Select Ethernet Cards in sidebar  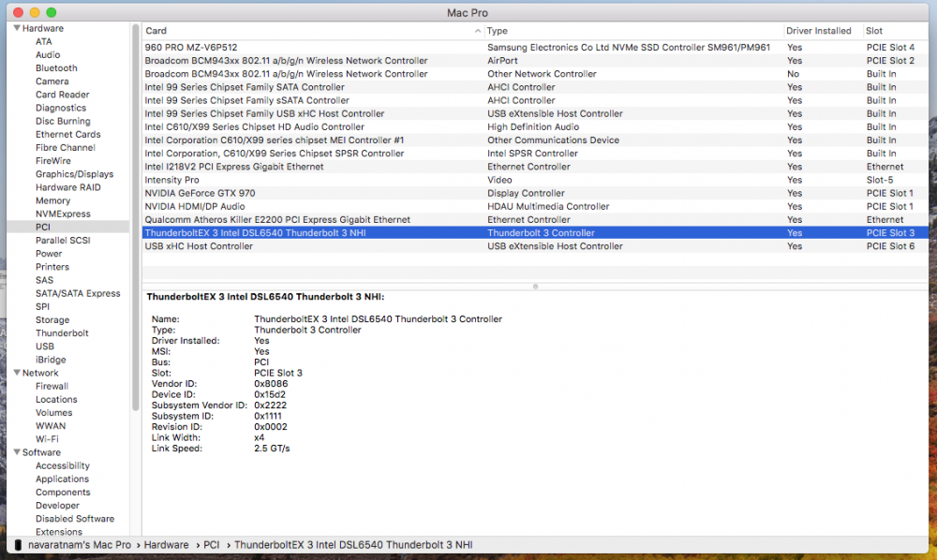point(67,134)
